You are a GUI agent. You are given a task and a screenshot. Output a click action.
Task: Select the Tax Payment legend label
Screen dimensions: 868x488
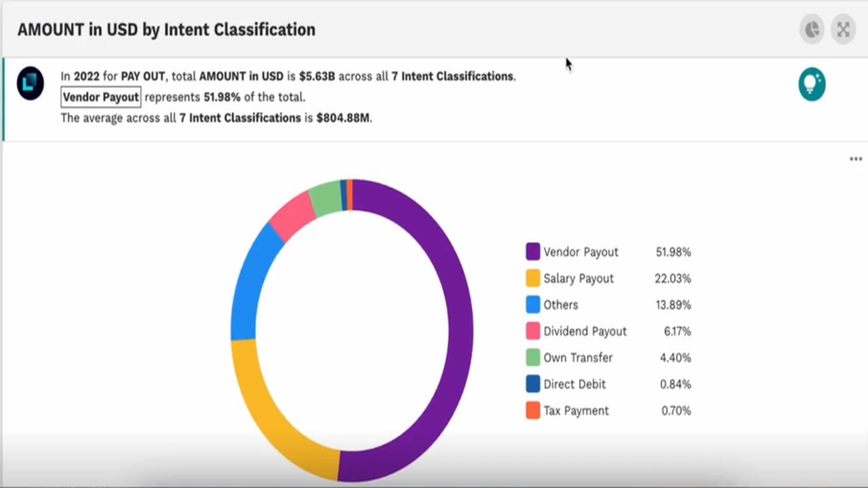[576, 411]
